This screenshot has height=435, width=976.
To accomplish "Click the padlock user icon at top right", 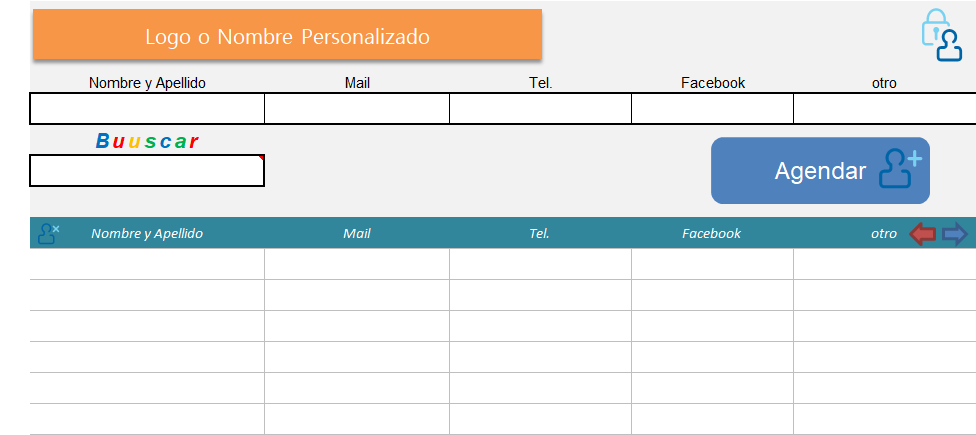I will pos(940,36).
